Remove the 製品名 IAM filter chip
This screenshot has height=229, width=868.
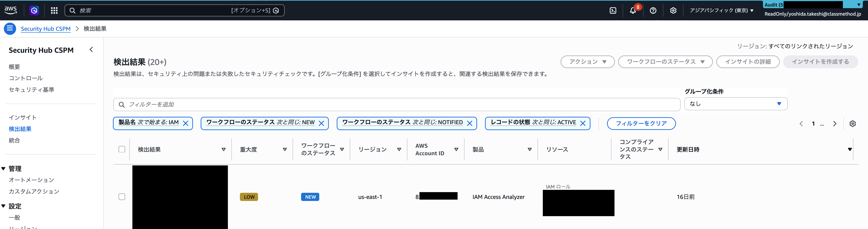point(185,123)
